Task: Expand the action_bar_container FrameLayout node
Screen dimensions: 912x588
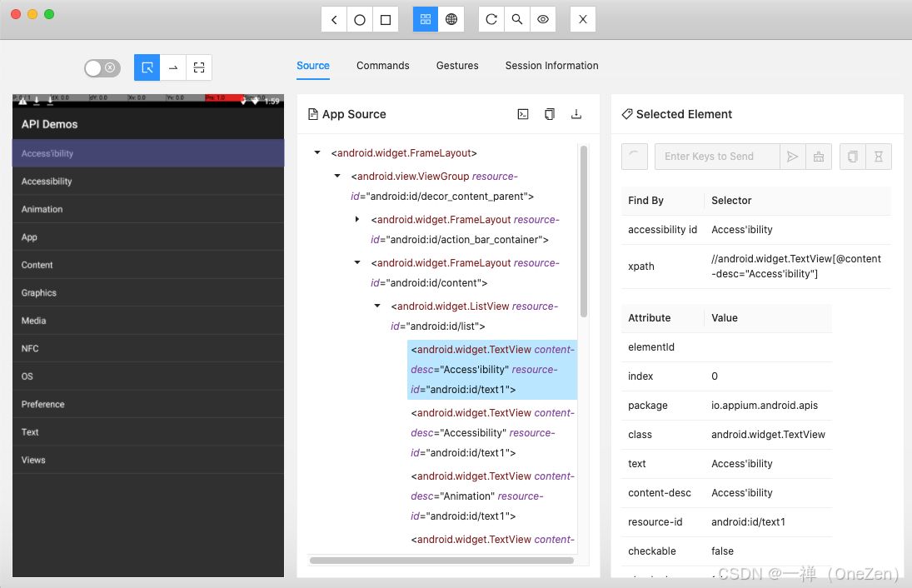Action: point(357,219)
